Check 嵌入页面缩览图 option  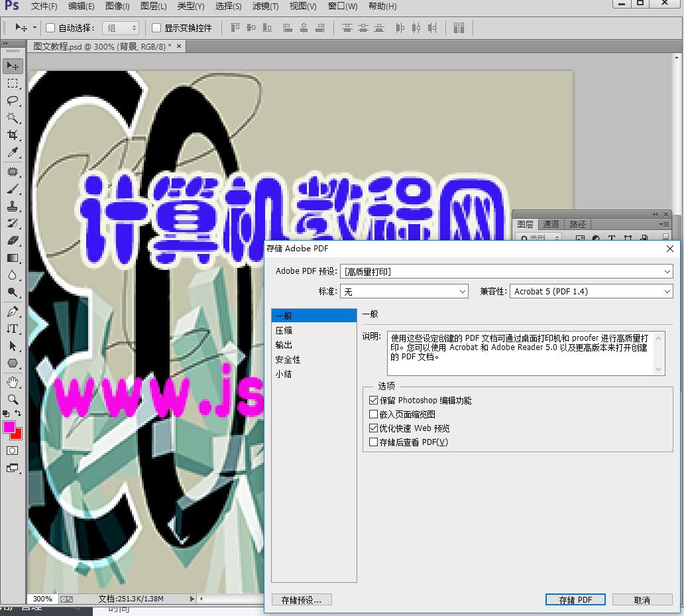(x=373, y=414)
